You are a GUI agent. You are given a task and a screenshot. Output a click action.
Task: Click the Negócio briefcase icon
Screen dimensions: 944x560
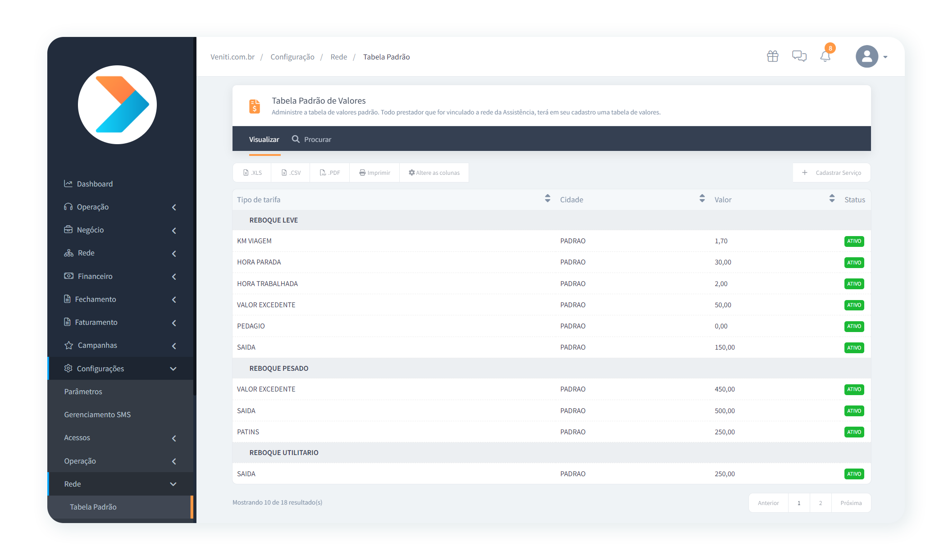tap(68, 230)
